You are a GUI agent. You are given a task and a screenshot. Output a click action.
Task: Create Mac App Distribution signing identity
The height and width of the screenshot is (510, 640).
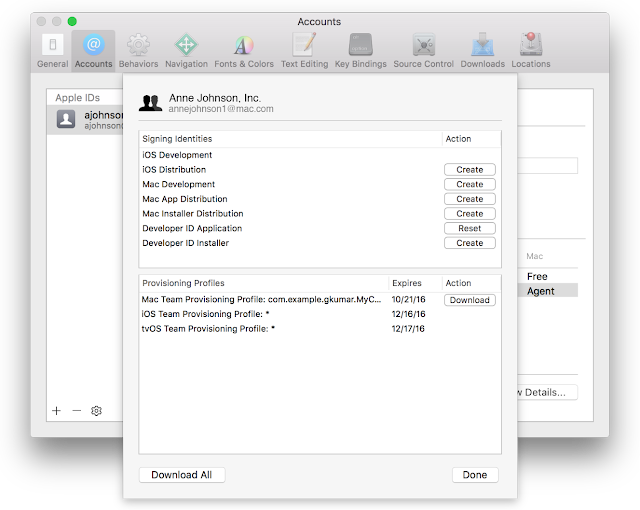[x=470, y=199]
